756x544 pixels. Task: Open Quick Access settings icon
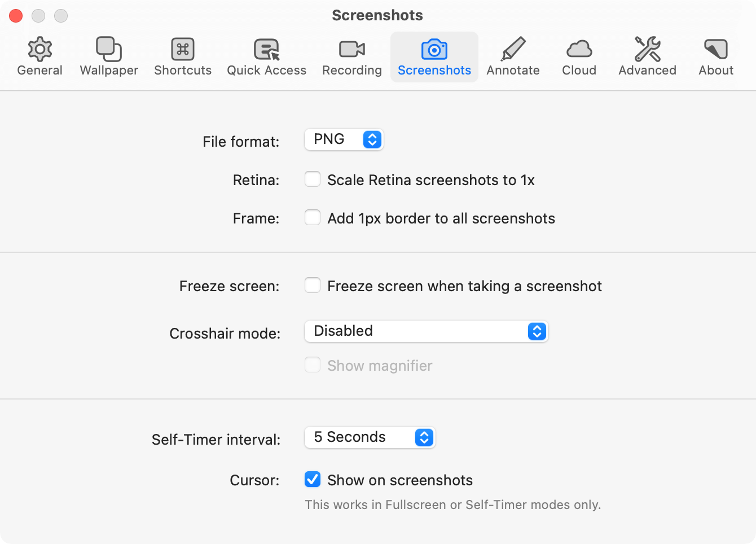tap(266, 50)
